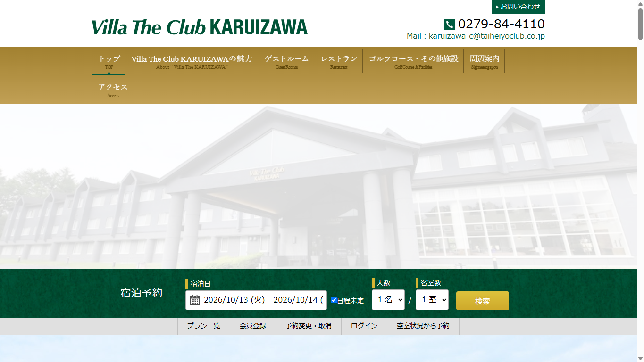
Task: Open the 予約変更・取消 link
Action: coord(309,326)
